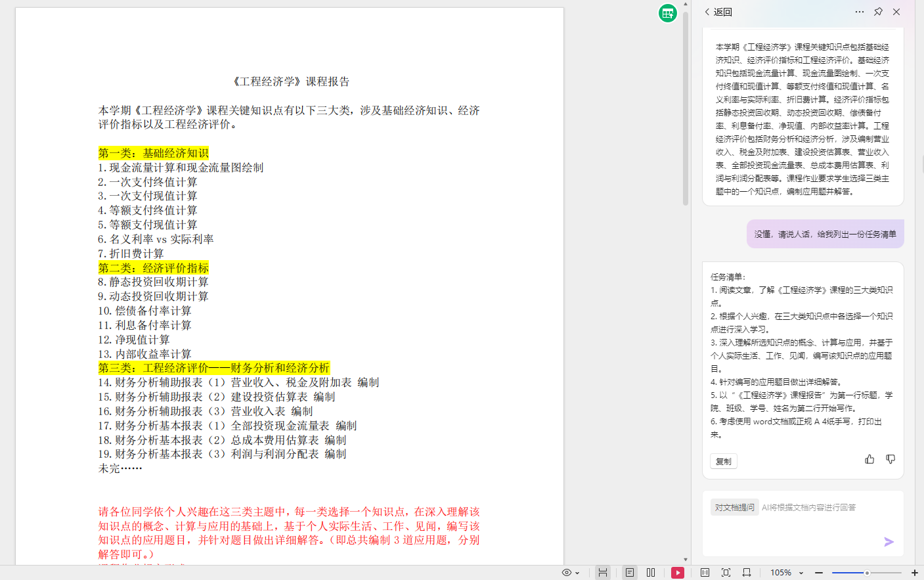
Task: Click the 对文档提问 tag
Action: pos(735,507)
